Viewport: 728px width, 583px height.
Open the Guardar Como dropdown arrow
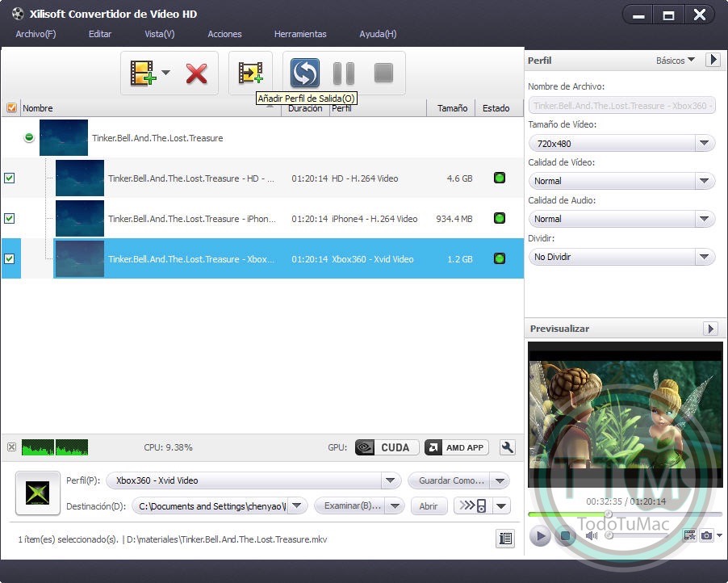pyautogui.click(x=500, y=480)
